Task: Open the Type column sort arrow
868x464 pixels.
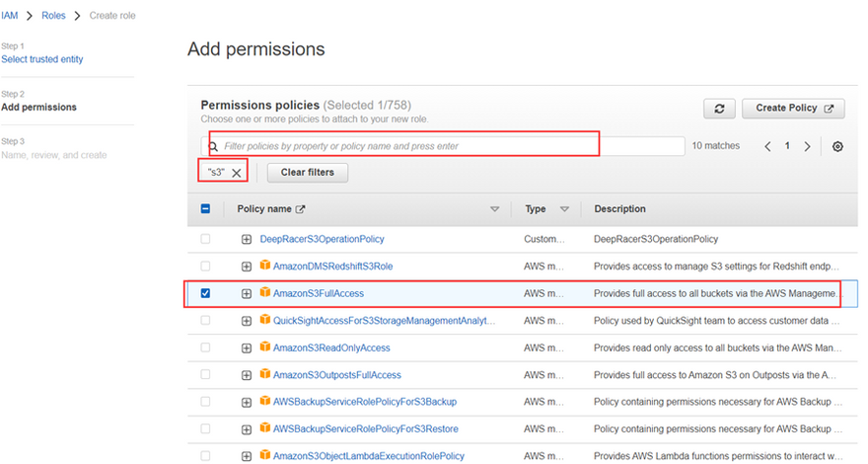Action: pos(564,209)
